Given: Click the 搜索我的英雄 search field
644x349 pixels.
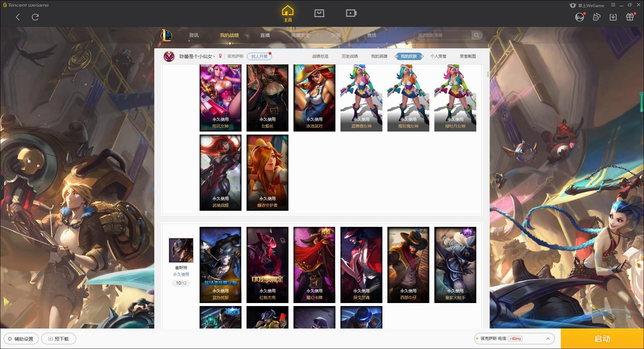Looking at the screenshot, I should click(443, 35).
